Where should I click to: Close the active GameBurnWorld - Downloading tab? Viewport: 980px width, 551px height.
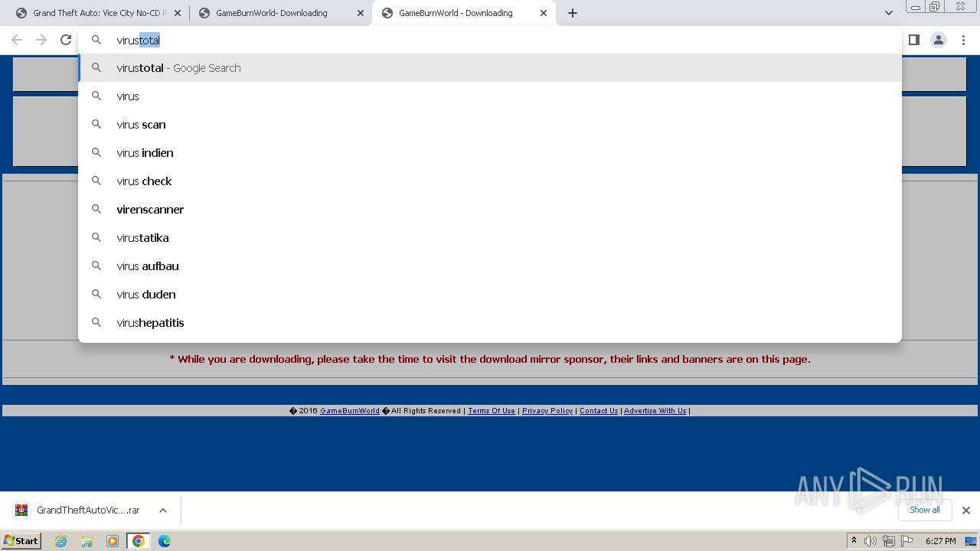[544, 13]
